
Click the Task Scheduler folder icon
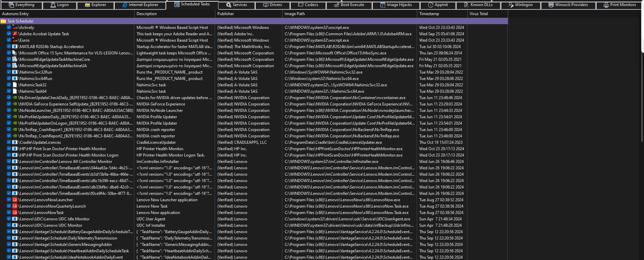click(x=3, y=21)
